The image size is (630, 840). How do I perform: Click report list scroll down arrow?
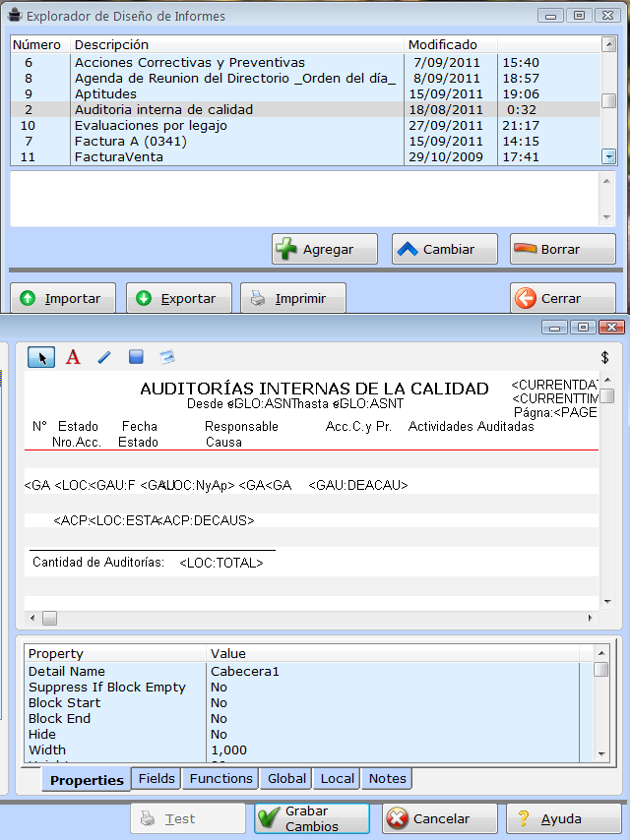(x=608, y=157)
